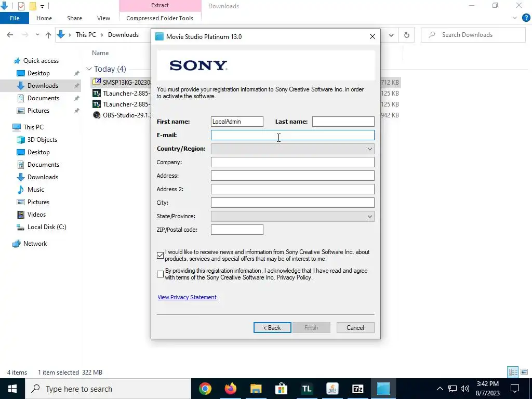This screenshot has width=532, height=399.
Task: Open the Share ribbon tab
Action: pyautogui.click(x=74, y=18)
